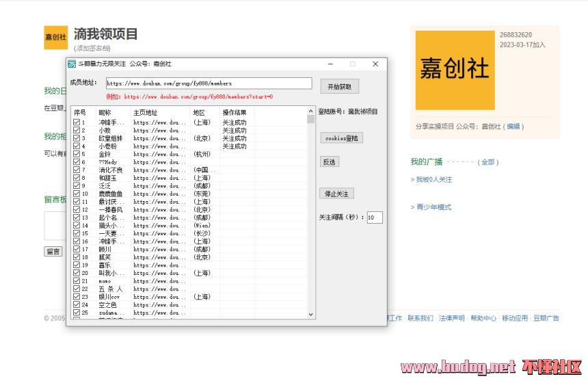Click the (Wien) region cell in row 14
Viewport: 588px width, 381px height.
pos(202,225)
